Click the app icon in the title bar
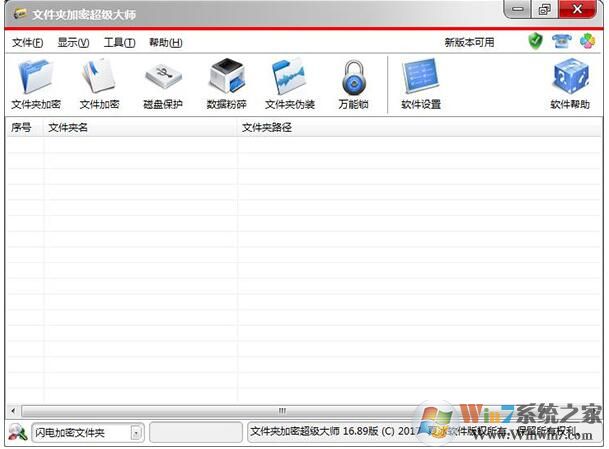 19,14
